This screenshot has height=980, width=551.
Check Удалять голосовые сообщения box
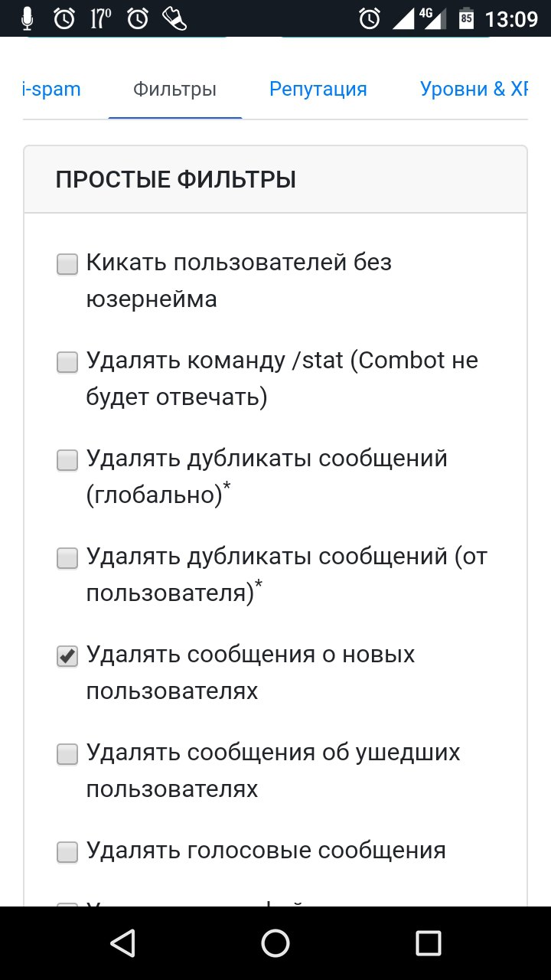click(67, 853)
